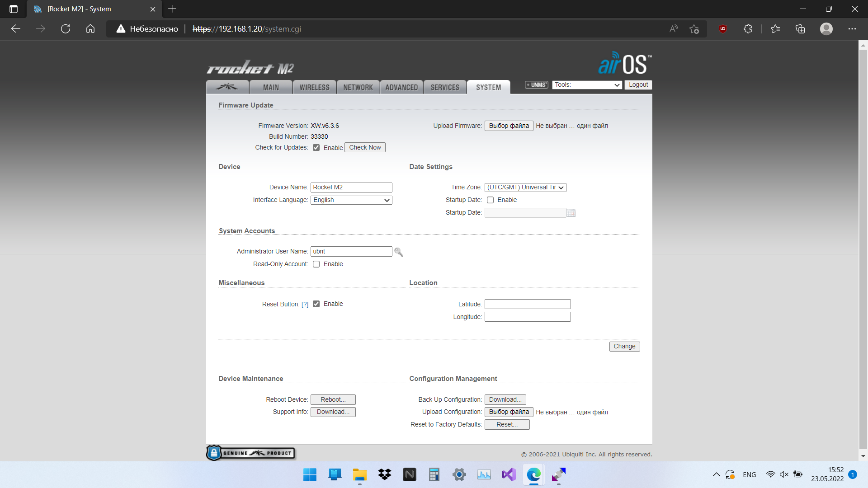Screen dimensions: 868x488
Task: Open the Collections panel
Action: click(x=800, y=29)
